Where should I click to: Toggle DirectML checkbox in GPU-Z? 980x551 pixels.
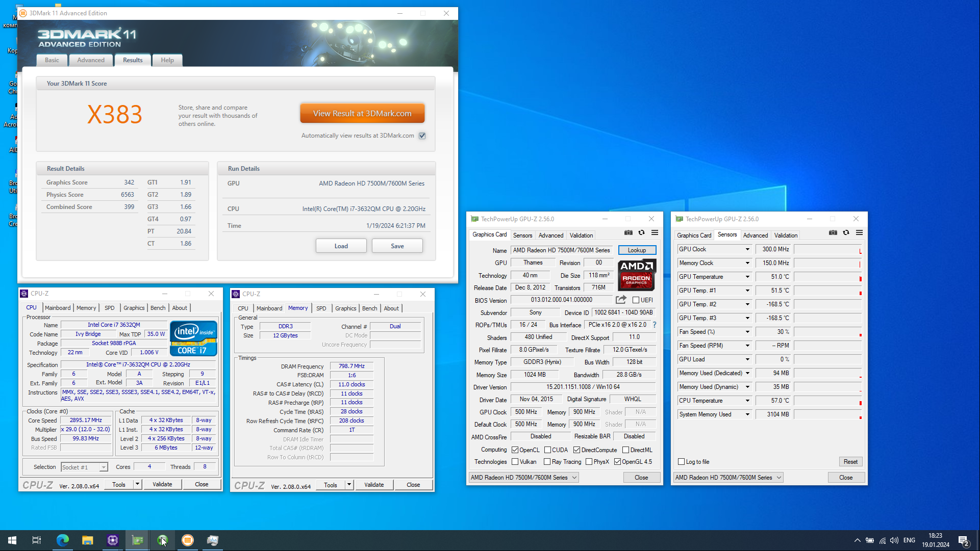[625, 450]
